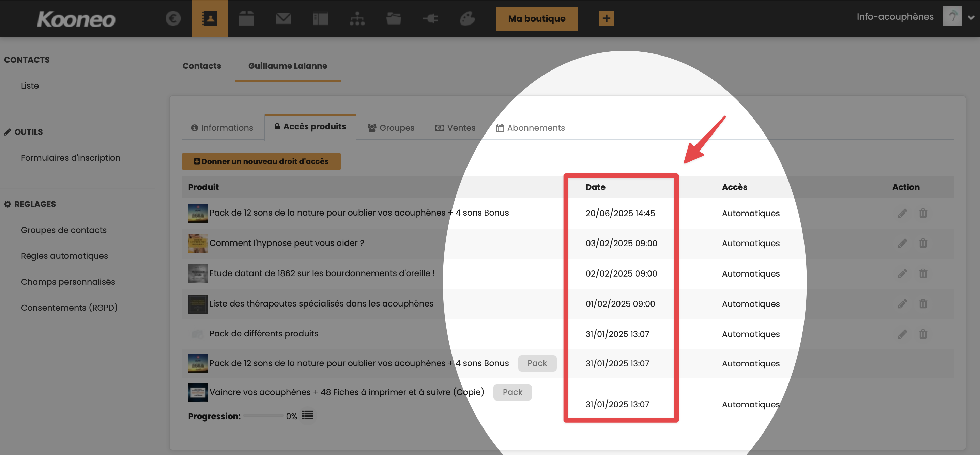
Task: Click date 01/02/2025 09:00
Action: tap(620, 304)
